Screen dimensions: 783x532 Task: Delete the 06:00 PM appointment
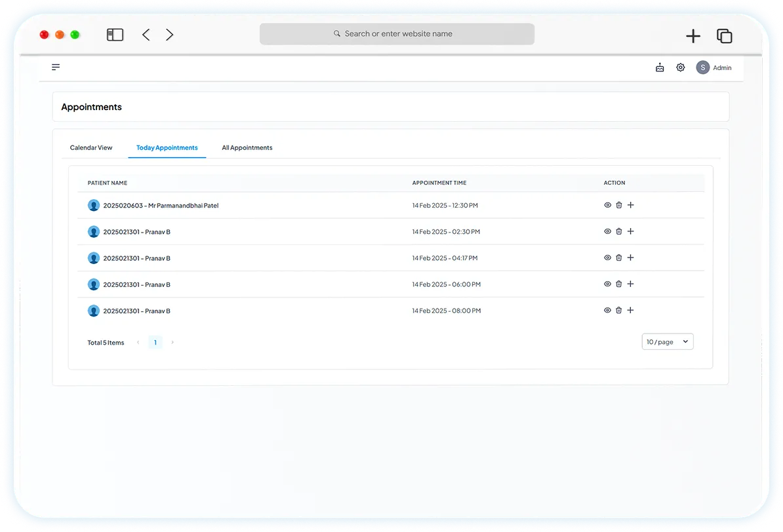tap(618, 284)
